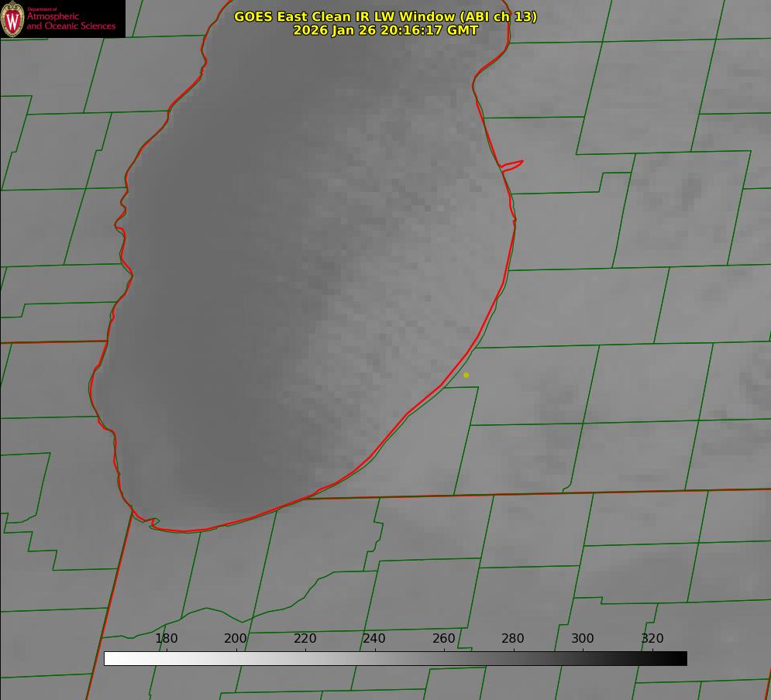Viewport: 771px width, 700px height.
Task: Click the colorbar gradient directly below 260
Action: [x=444, y=658]
